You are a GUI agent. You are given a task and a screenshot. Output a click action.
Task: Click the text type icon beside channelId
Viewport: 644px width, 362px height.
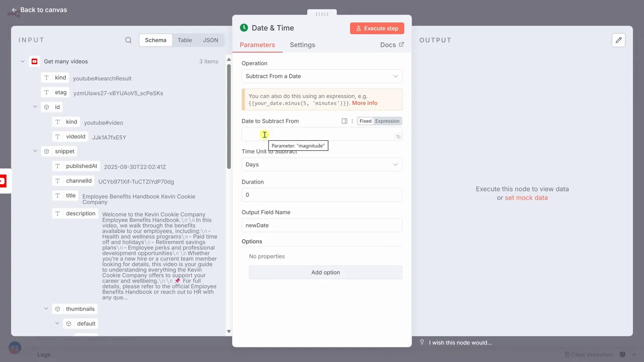(x=58, y=181)
